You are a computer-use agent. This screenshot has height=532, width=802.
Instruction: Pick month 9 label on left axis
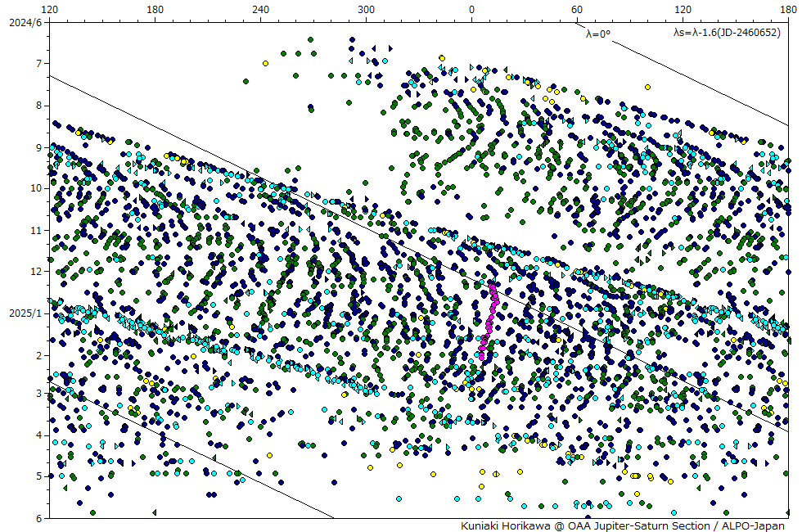tap(38, 147)
